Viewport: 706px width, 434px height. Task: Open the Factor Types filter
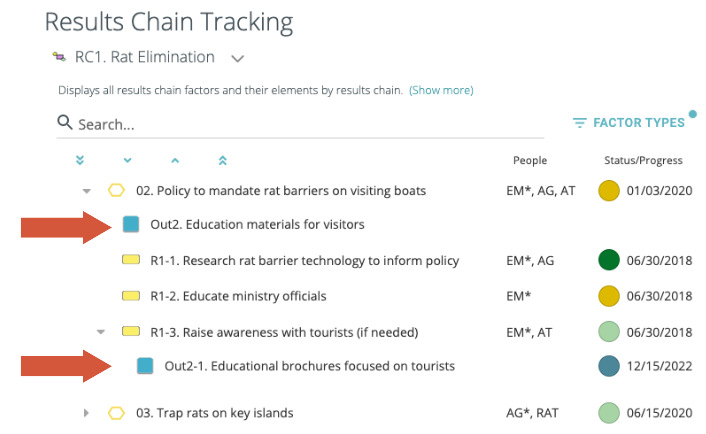pyautogui.click(x=630, y=123)
